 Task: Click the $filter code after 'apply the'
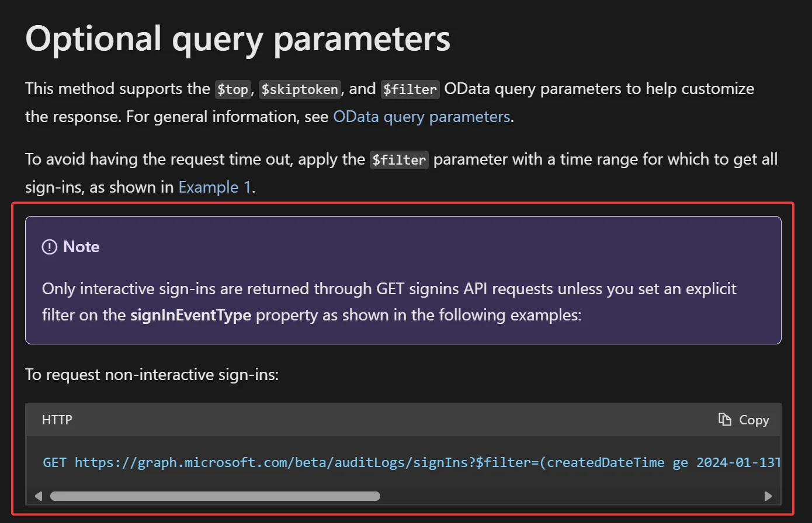(x=399, y=160)
